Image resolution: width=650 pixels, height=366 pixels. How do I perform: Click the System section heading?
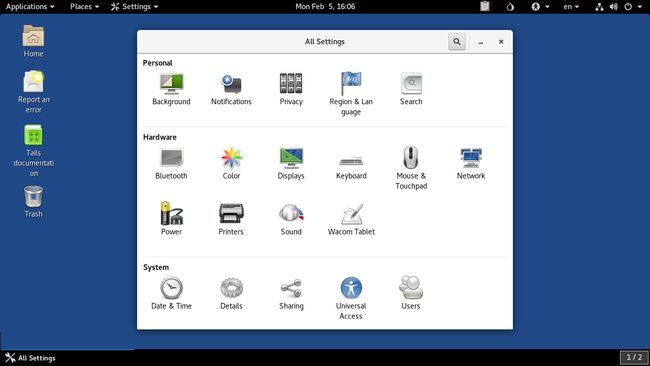pyautogui.click(x=156, y=267)
